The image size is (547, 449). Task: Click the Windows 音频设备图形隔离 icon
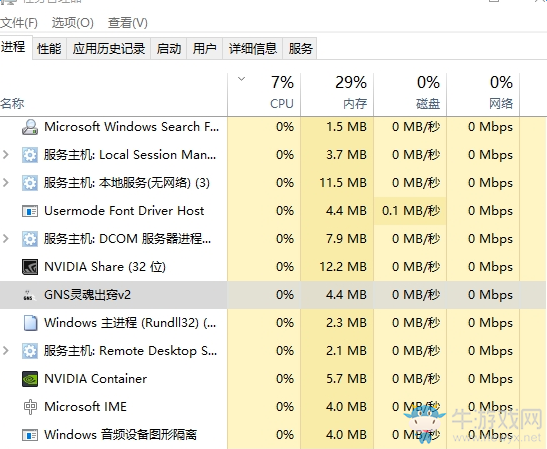coord(30,435)
